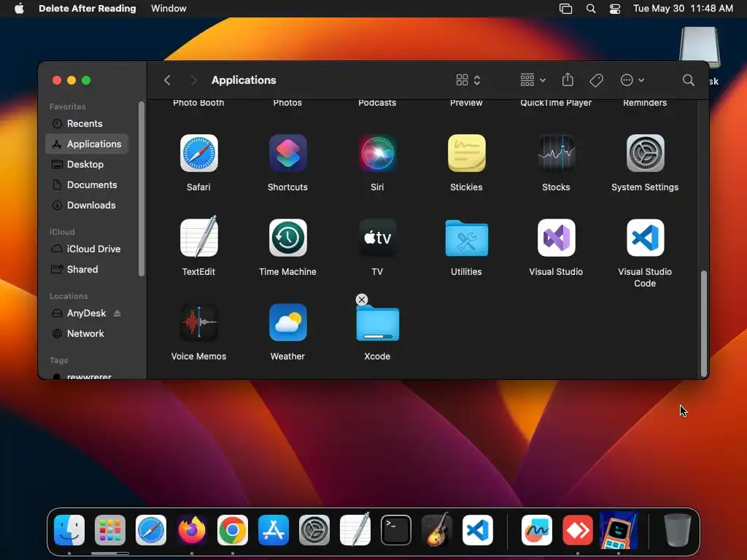Open the Trash in the Dock
Viewport: 747px width, 560px height.
coord(678,529)
